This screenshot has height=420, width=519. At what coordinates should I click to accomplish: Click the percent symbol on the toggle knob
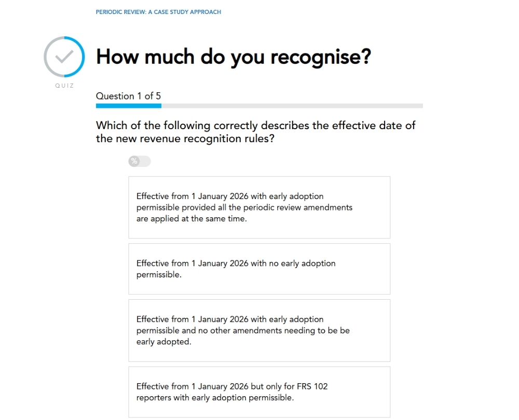[134, 161]
